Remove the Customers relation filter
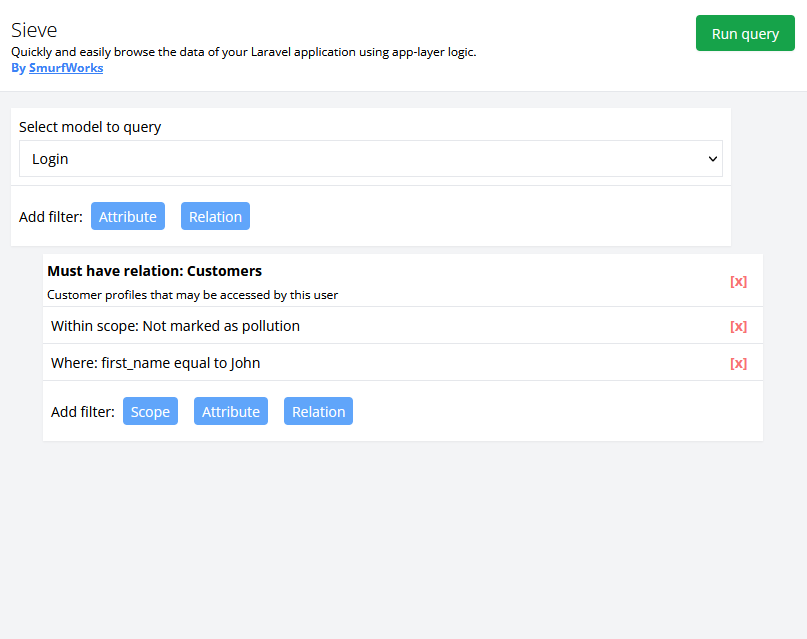807x639 pixels. 739,281
